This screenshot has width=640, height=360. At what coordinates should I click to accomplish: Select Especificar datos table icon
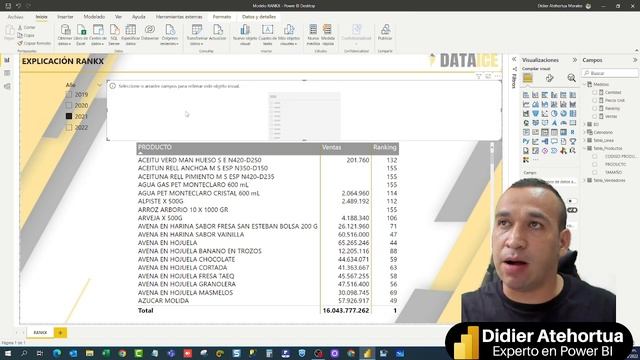pyautogui.click(x=131, y=30)
